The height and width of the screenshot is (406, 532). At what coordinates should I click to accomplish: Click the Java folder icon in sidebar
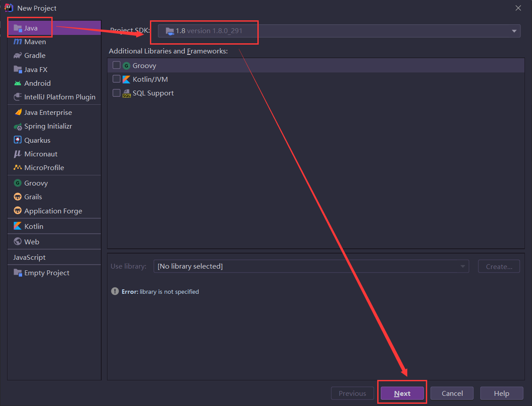point(18,28)
